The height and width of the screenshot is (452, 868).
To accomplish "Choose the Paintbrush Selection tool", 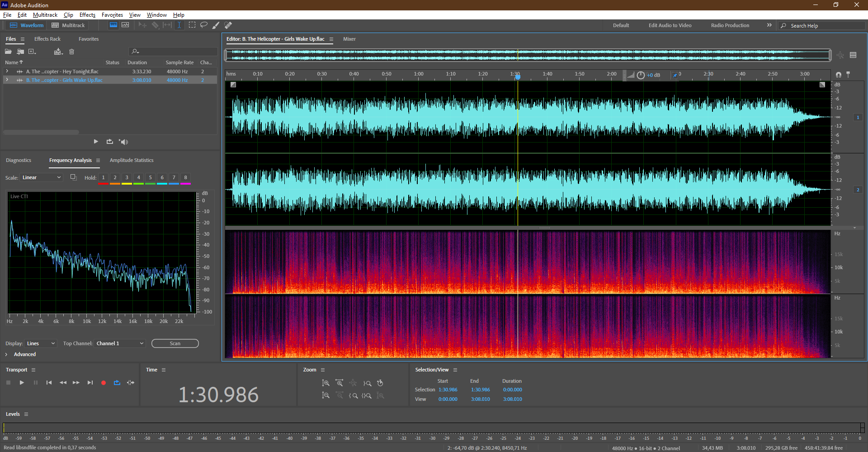I will pyautogui.click(x=216, y=25).
